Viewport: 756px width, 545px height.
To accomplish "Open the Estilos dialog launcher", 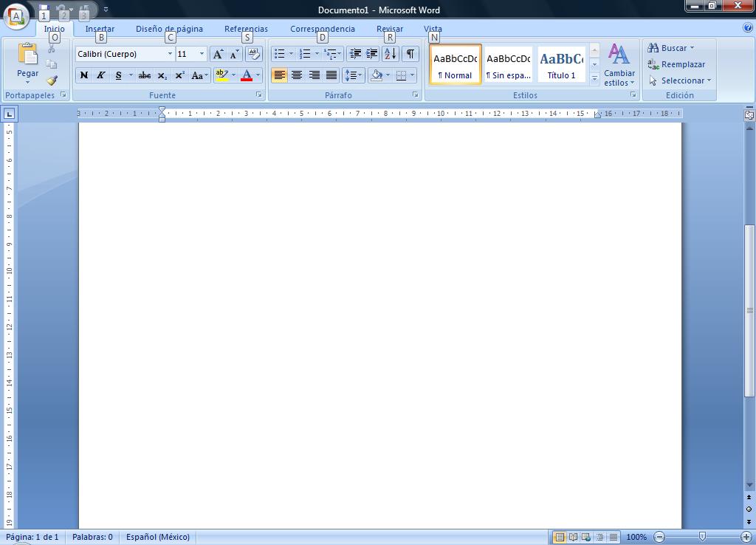I will pos(633,95).
